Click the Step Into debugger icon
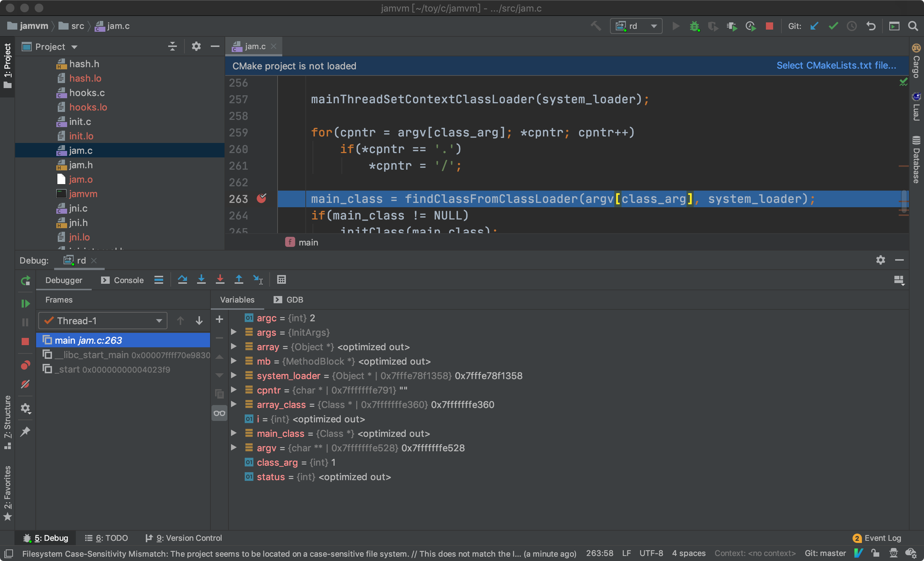The width and height of the screenshot is (924, 561). coord(201,279)
